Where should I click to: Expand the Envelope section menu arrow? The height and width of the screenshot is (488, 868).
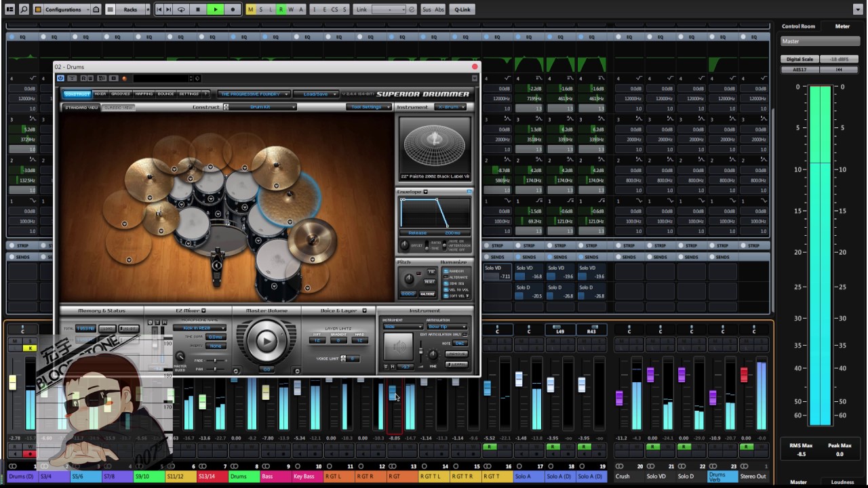426,192
